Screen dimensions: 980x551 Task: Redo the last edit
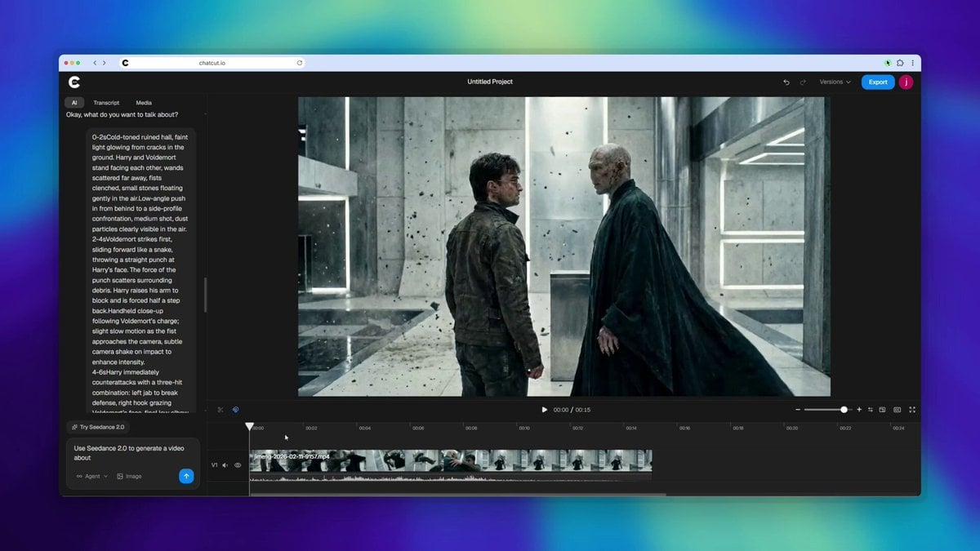[x=803, y=82]
